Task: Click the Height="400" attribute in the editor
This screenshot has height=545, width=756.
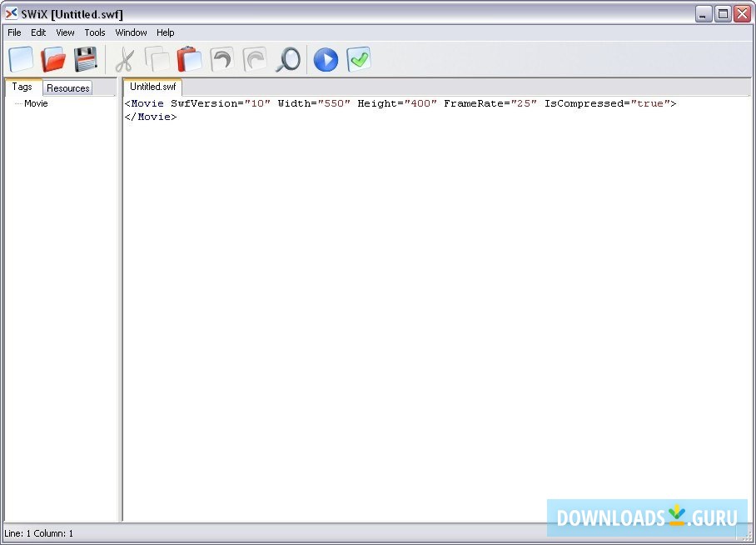Action: pyautogui.click(x=397, y=103)
